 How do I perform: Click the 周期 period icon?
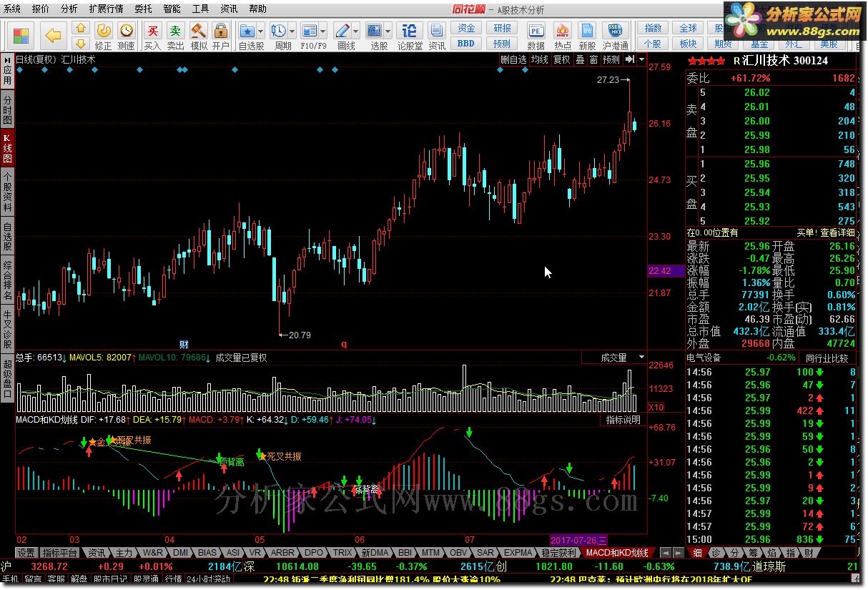(279, 31)
